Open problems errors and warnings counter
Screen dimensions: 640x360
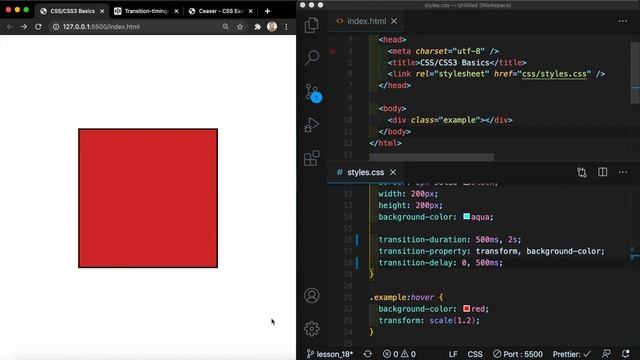coord(399,354)
